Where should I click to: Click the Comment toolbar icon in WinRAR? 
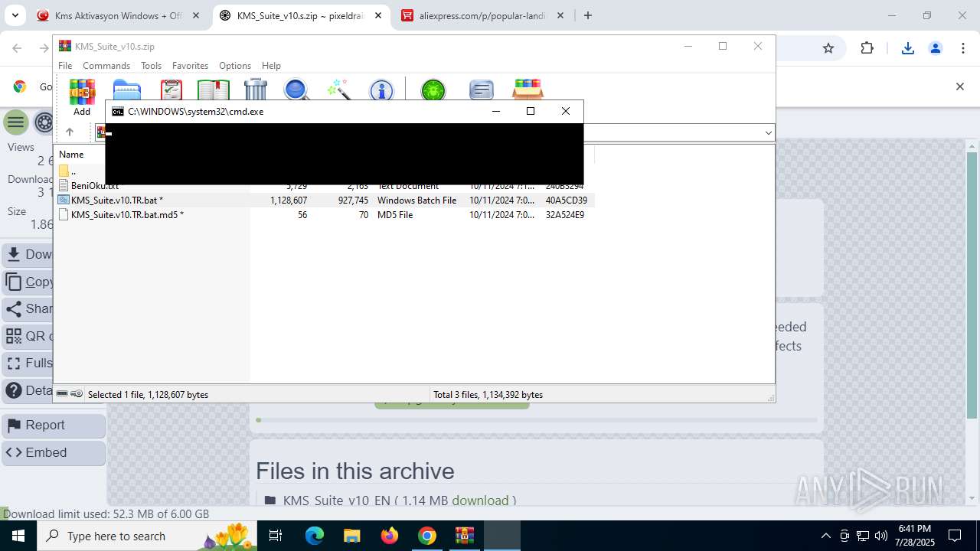click(x=482, y=90)
